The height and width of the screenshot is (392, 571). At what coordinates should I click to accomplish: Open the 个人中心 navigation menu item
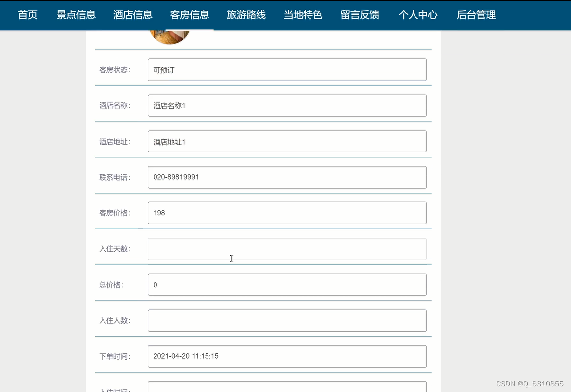[418, 15]
